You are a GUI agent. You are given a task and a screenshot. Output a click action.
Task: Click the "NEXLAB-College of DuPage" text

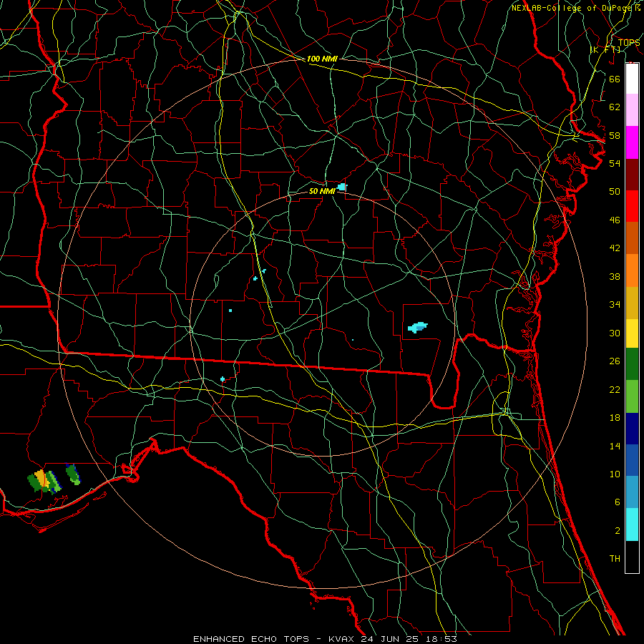(572, 8)
